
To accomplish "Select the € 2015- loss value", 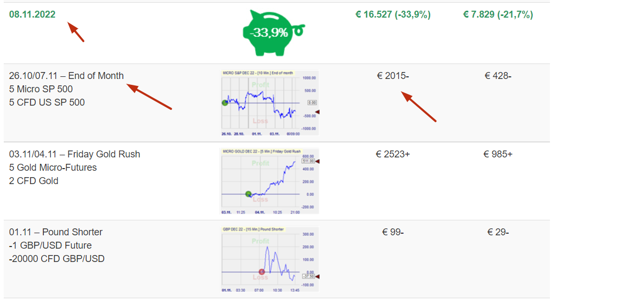I will 393,76.
